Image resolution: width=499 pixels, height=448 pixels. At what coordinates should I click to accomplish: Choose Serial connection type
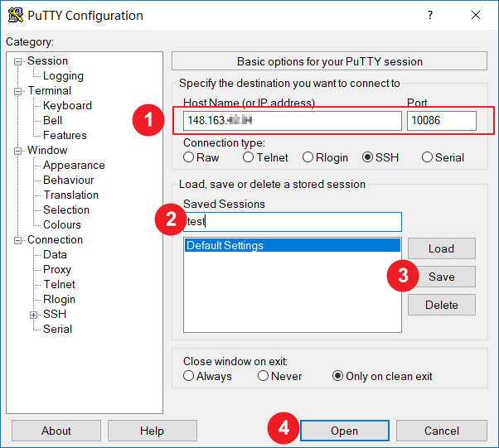[x=427, y=157]
